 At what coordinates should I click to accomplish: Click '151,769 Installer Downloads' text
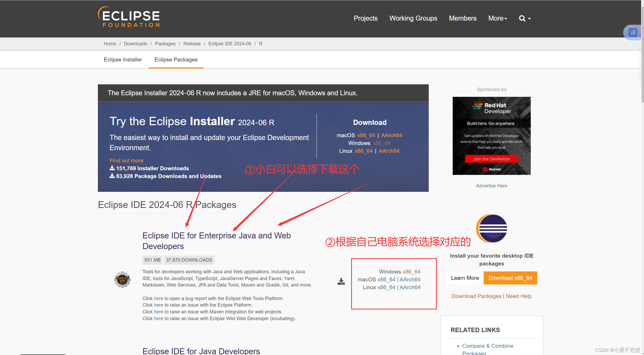(x=152, y=168)
